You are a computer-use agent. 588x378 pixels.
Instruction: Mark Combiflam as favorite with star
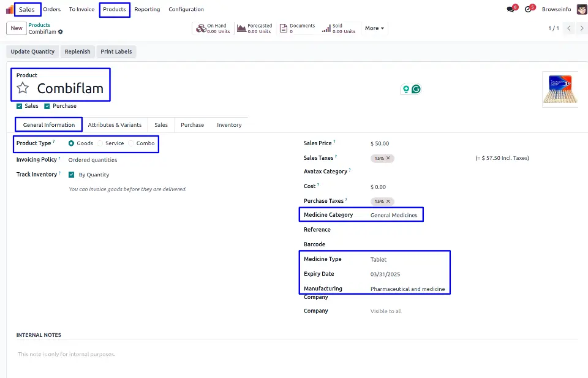point(23,88)
